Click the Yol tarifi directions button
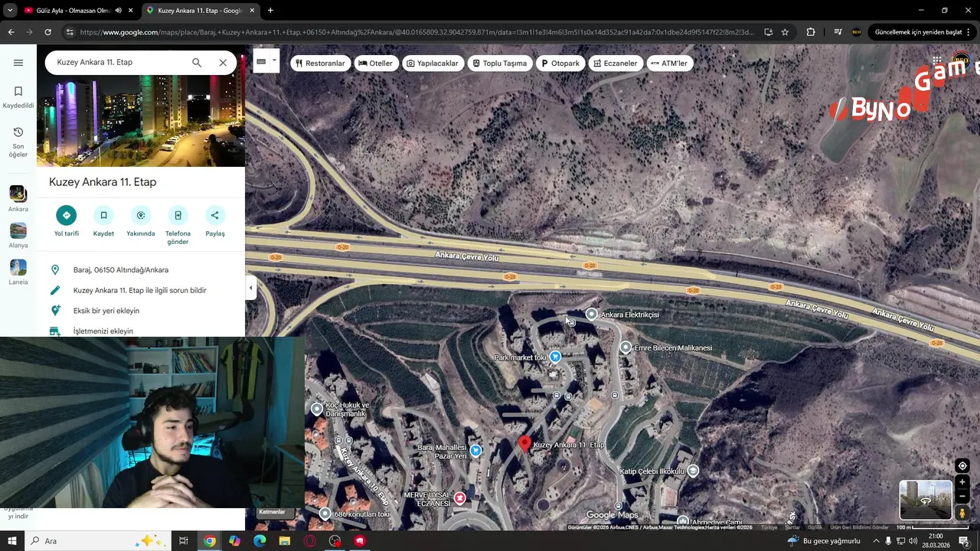 tap(67, 222)
